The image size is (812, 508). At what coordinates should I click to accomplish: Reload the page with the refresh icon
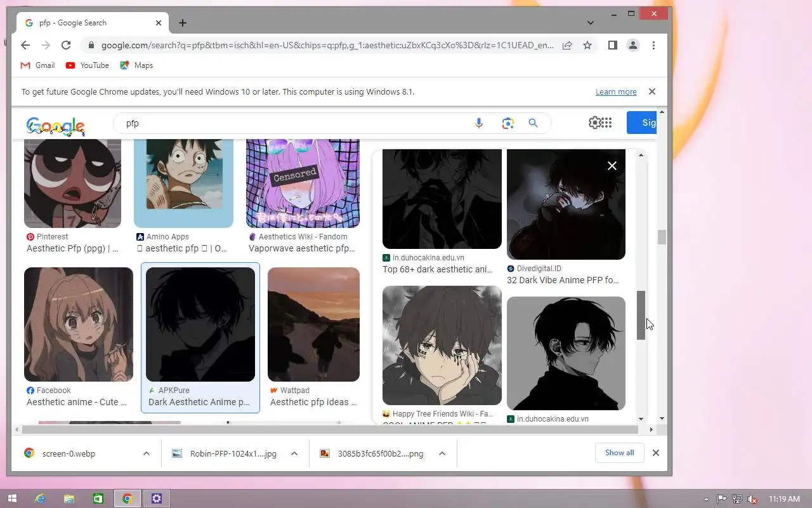pyautogui.click(x=66, y=45)
